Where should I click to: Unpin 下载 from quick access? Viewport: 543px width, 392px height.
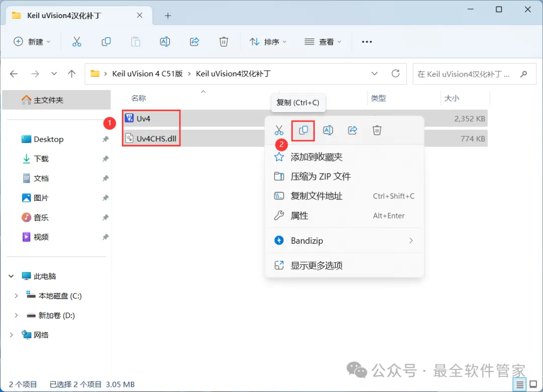(105, 159)
